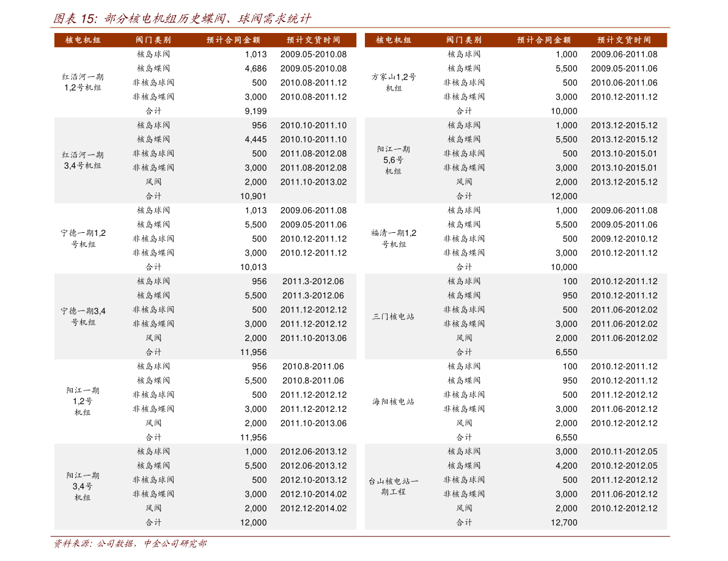The image size is (728, 561).
Task: Select the 6,550 total cell
Action: (566, 352)
